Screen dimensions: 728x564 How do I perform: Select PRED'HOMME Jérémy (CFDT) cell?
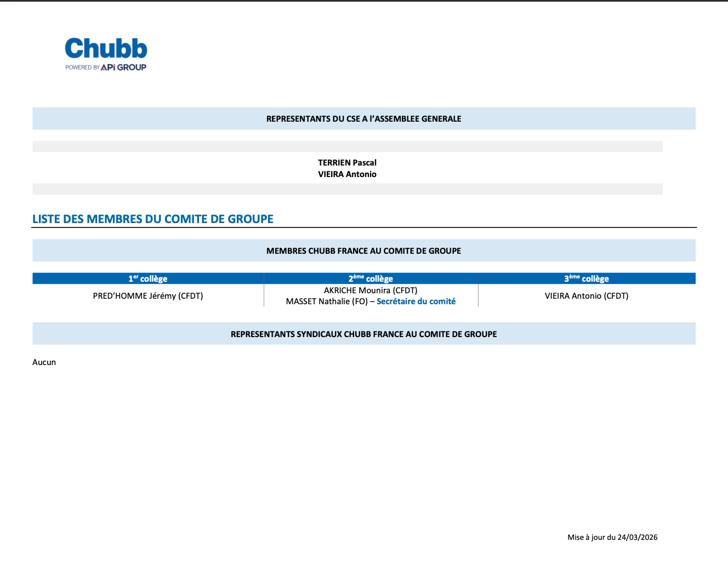[x=148, y=296]
